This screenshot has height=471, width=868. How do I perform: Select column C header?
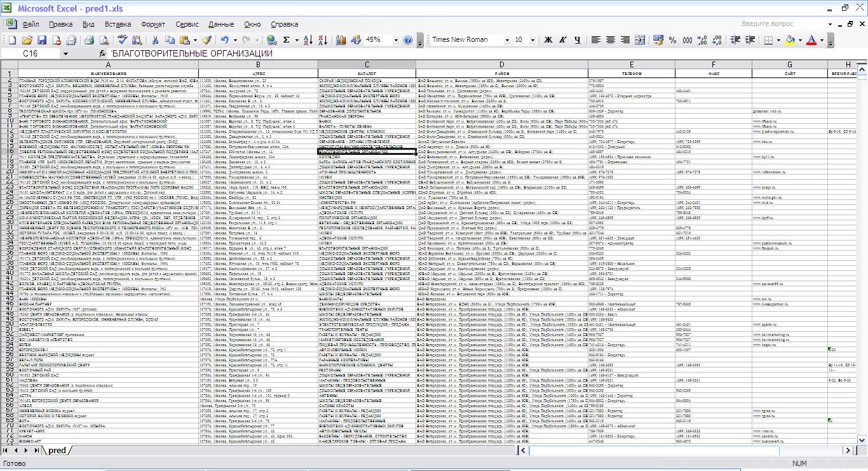(x=367, y=65)
